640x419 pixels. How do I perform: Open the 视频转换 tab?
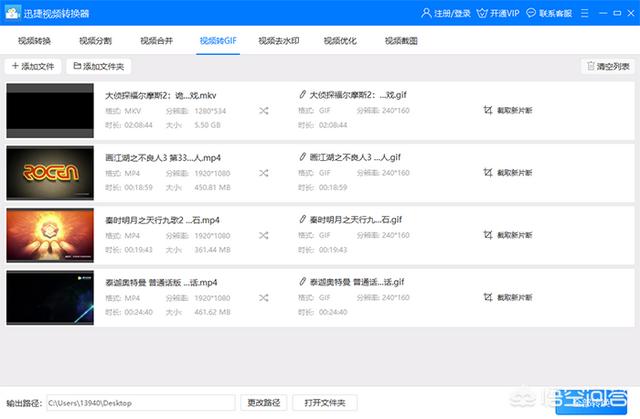pos(34,41)
